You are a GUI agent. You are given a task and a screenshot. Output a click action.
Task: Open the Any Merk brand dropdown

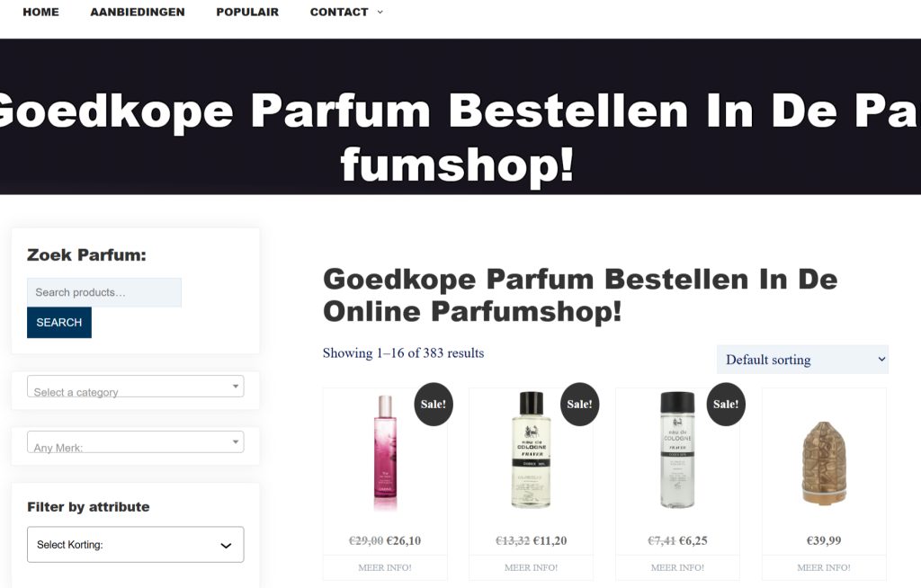coord(136,441)
